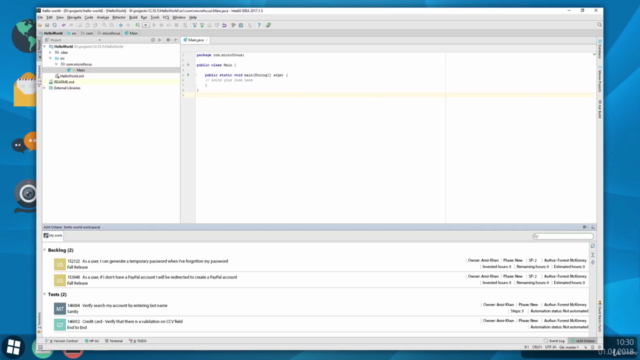
Task: Collapse the com.microfocus package
Action: click(x=57, y=64)
